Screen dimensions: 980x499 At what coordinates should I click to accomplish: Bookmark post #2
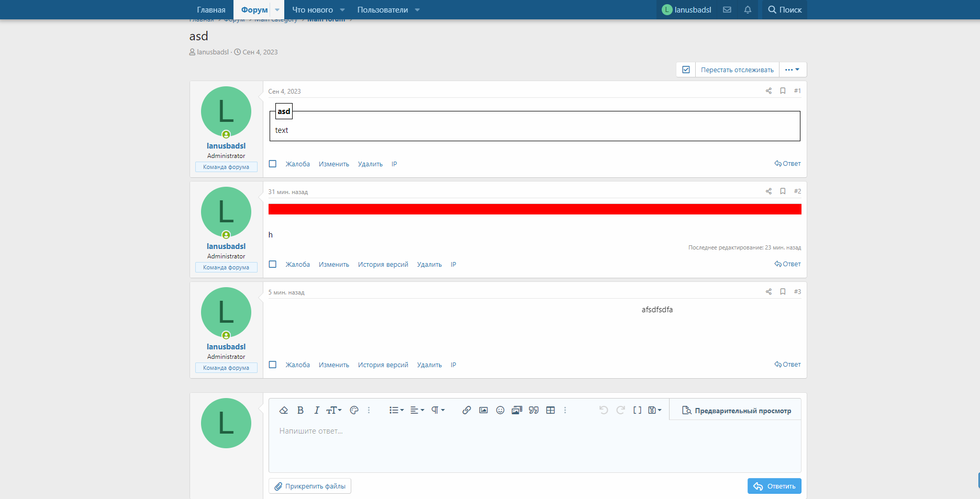(783, 191)
